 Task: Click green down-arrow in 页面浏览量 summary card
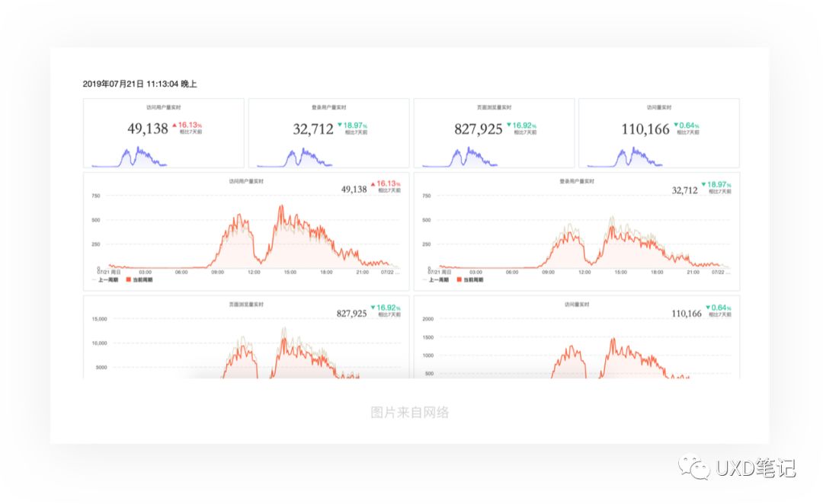point(509,124)
